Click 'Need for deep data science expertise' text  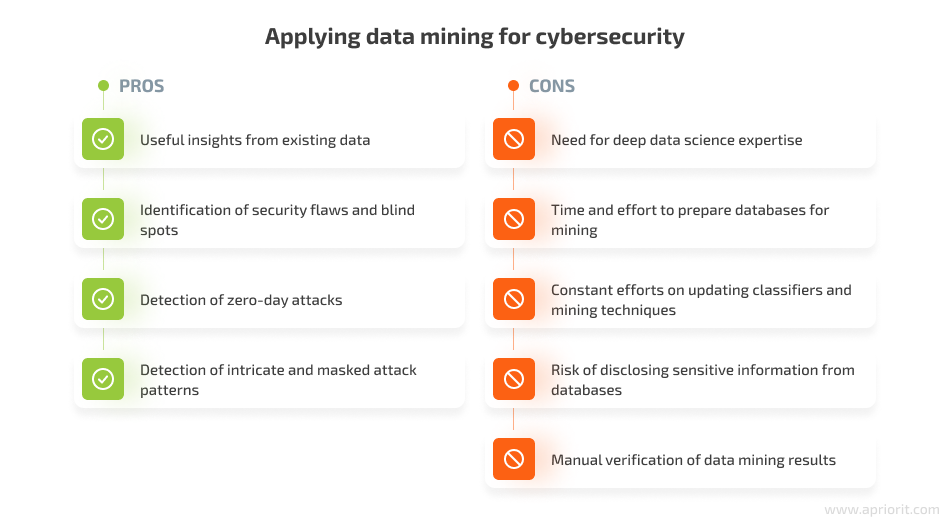click(677, 140)
